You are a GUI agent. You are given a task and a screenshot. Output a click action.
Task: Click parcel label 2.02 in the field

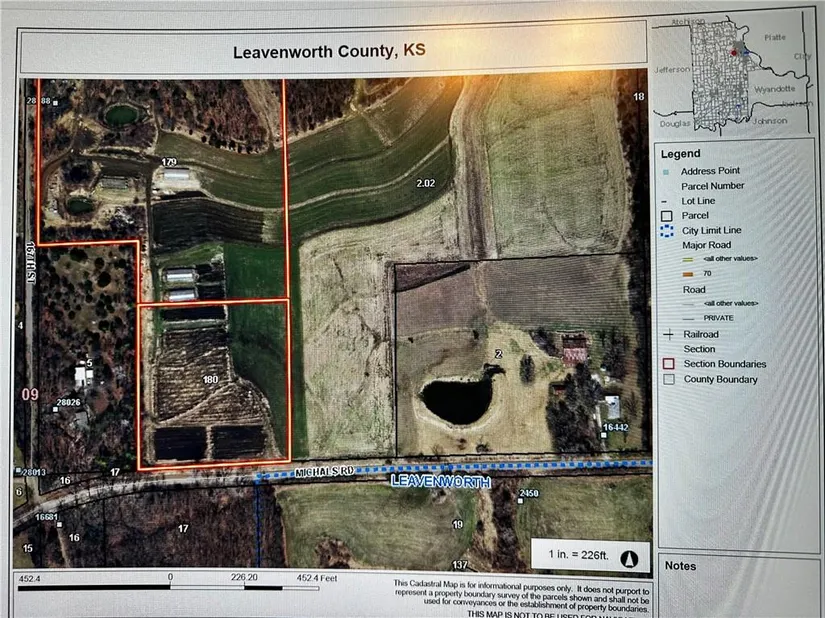tap(426, 183)
